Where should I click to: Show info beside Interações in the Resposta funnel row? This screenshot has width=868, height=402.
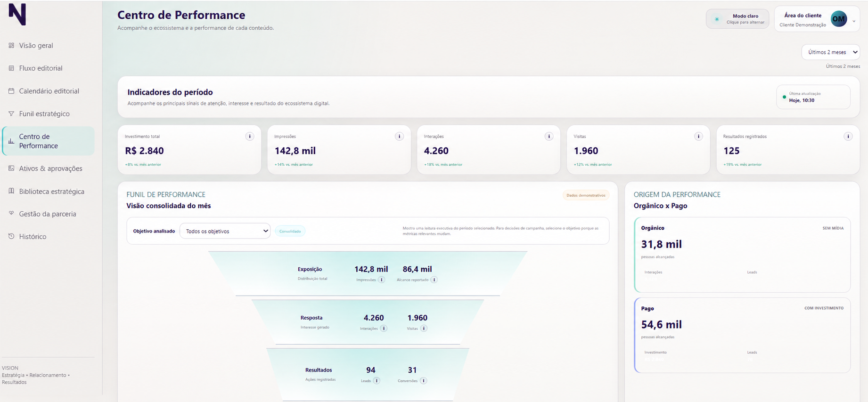(x=384, y=329)
